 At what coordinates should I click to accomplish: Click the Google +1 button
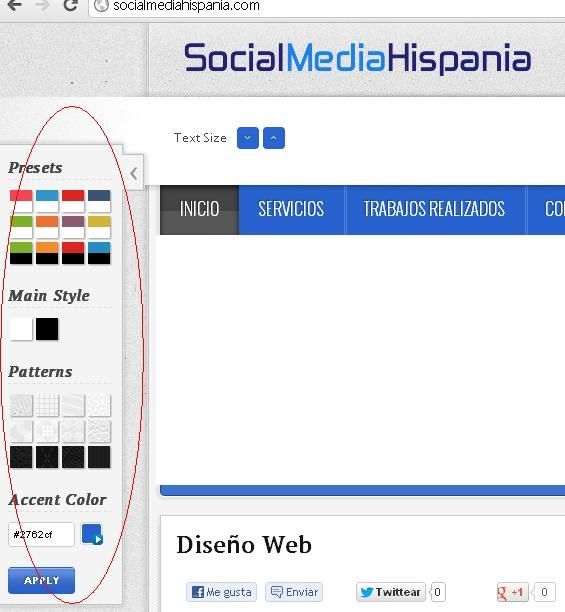click(512, 592)
